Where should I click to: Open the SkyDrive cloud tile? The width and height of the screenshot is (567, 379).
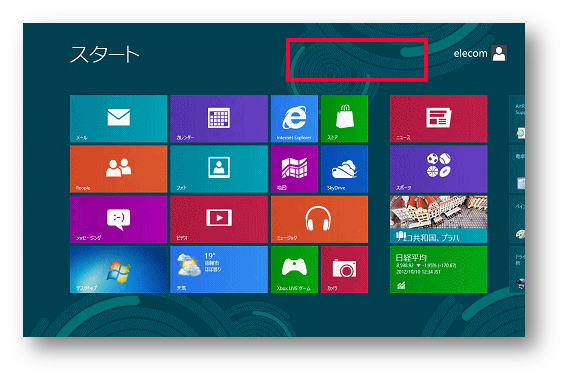pyautogui.click(x=344, y=169)
